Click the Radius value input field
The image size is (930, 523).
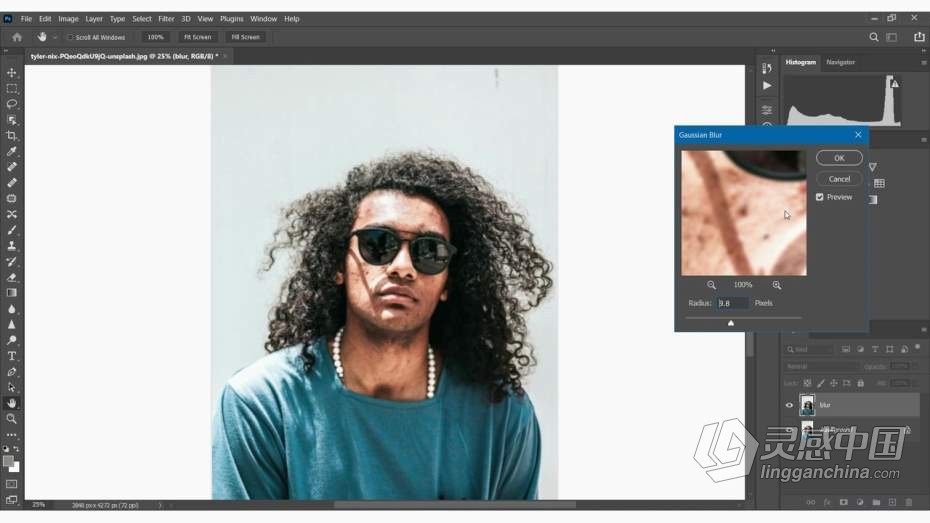pos(733,303)
